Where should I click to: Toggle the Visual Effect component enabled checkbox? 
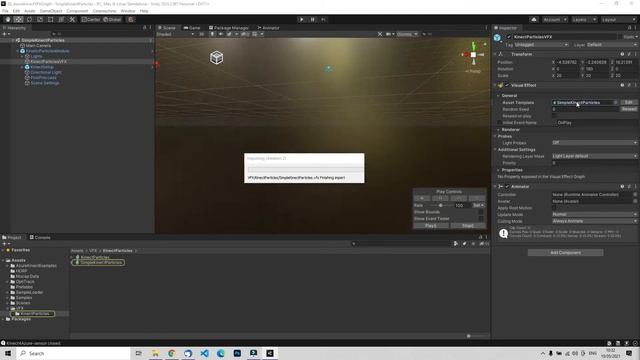[x=507, y=85]
